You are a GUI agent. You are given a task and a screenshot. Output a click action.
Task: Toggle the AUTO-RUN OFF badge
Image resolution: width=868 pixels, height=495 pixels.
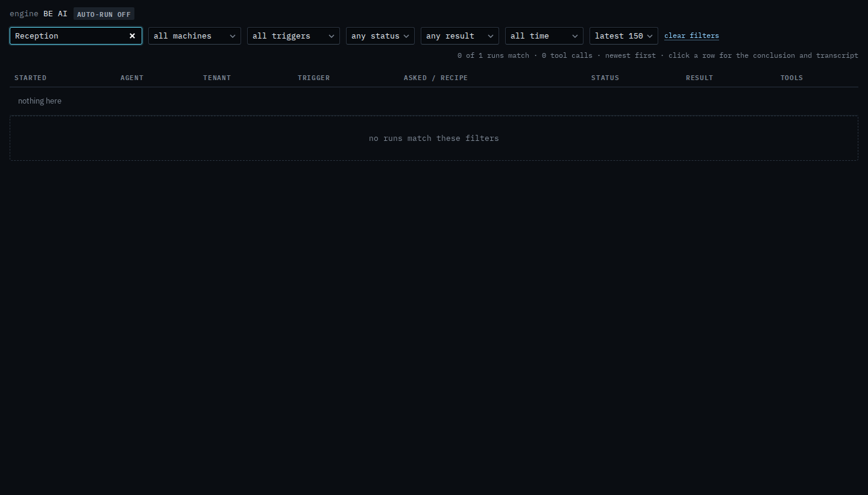coord(104,14)
